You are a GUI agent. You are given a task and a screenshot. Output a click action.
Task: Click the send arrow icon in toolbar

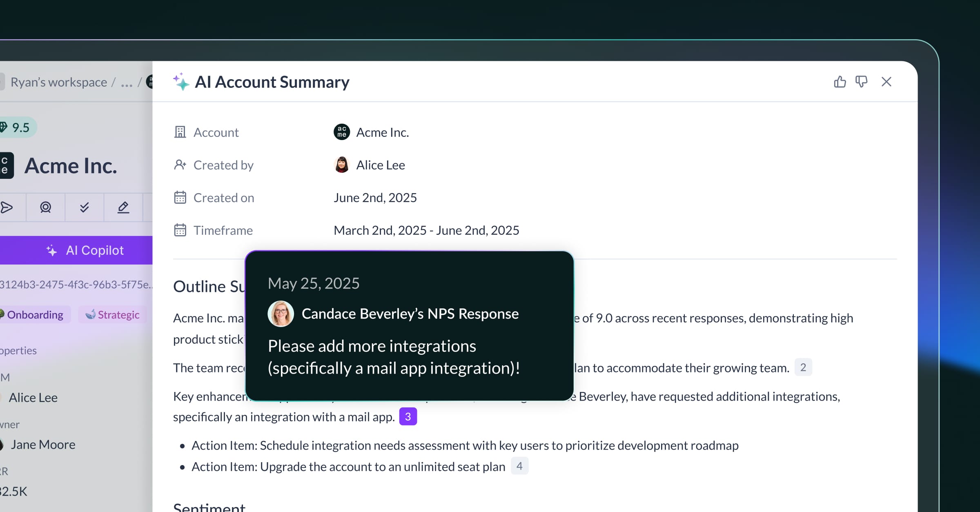pyautogui.click(x=7, y=208)
